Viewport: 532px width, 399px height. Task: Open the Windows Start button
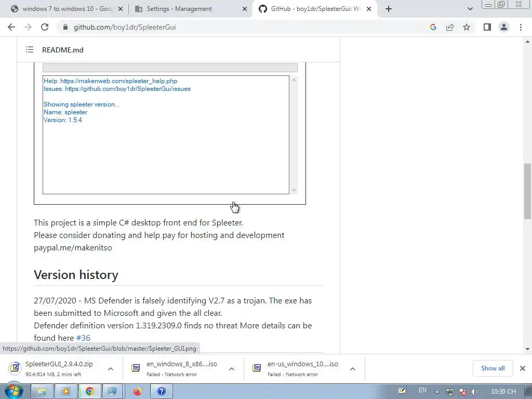14,392
